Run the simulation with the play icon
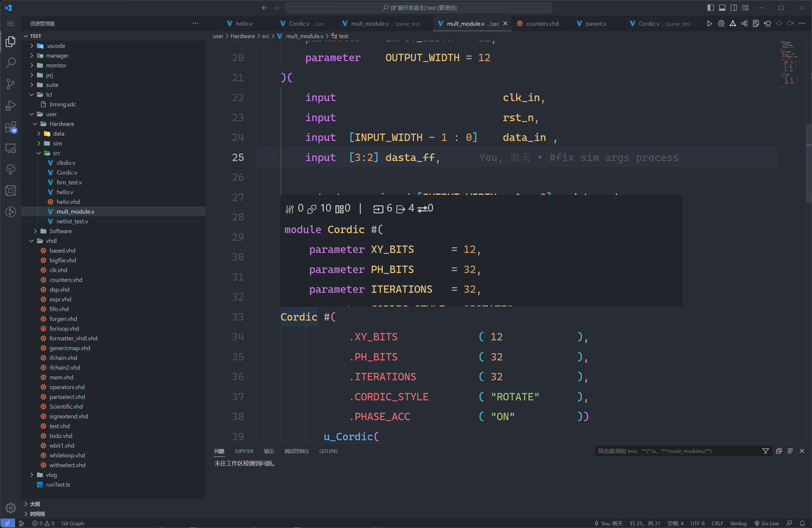 709,23
